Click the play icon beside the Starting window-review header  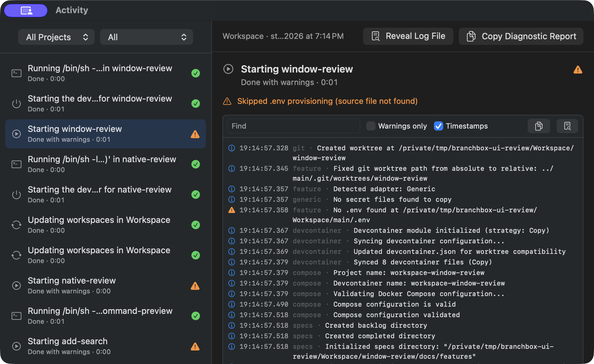coord(228,69)
